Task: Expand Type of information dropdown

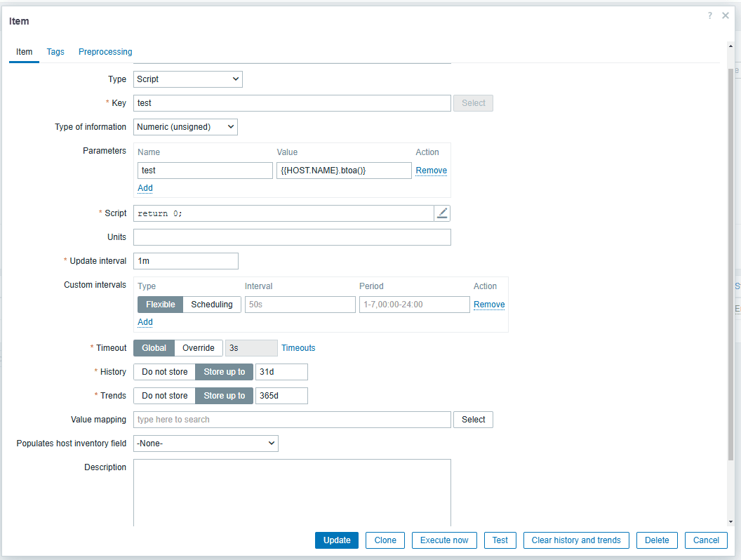Action: click(185, 127)
